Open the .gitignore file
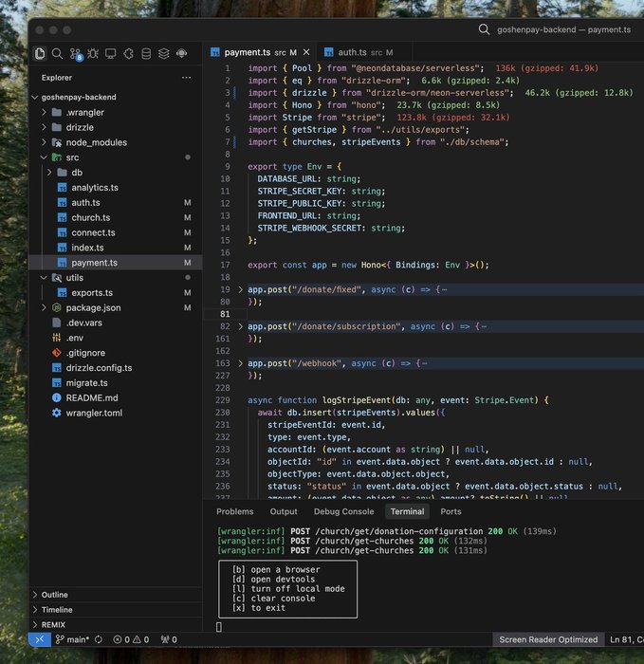 tap(115, 353)
